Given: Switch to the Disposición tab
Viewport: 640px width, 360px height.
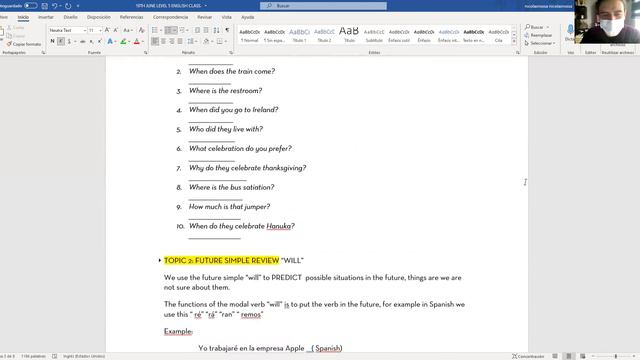Looking at the screenshot, I should (99, 17).
